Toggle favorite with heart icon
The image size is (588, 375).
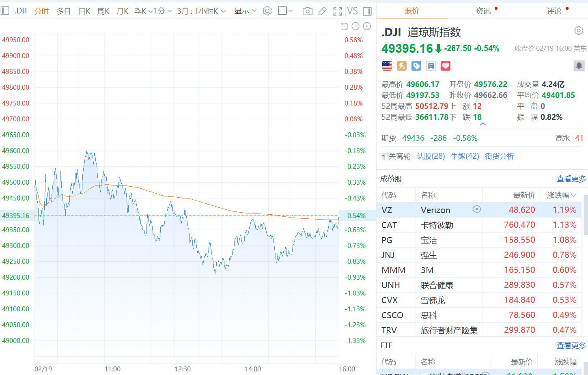pyautogui.click(x=446, y=66)
